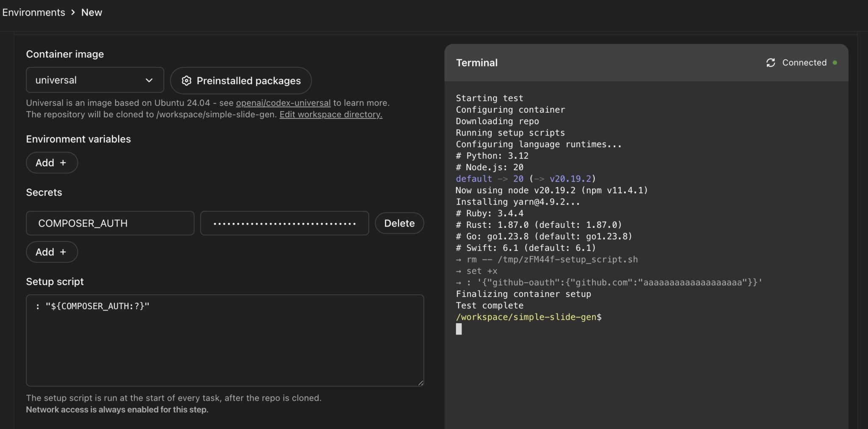Click the chevron on the universal image selector
The width and height of the screenshot is (868, 429).
(x=149, y=80)
